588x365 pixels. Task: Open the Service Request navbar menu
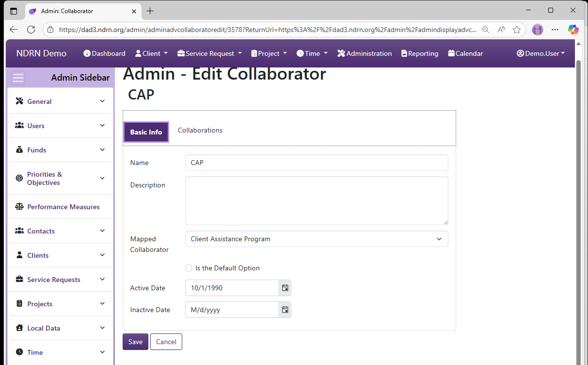pos(210,53)
